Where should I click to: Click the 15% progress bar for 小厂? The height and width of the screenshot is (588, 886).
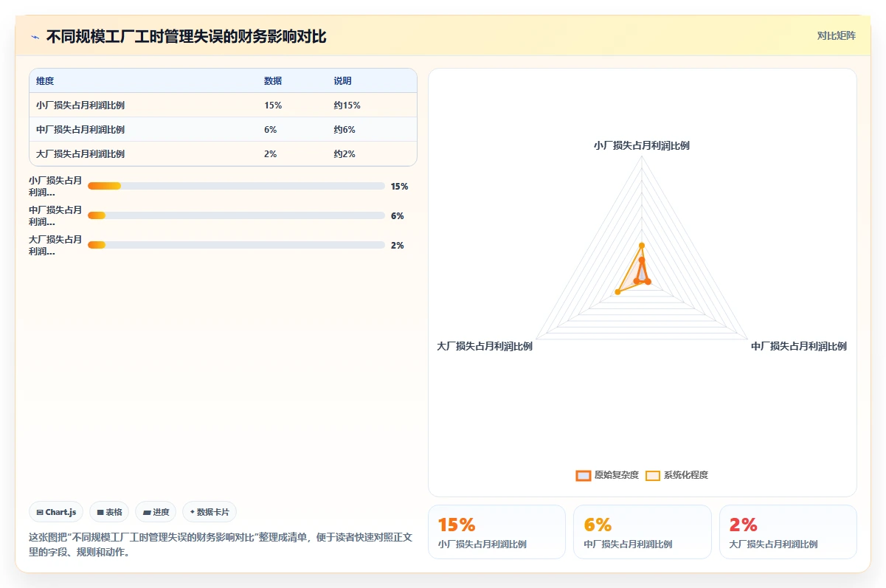(236, 187)
